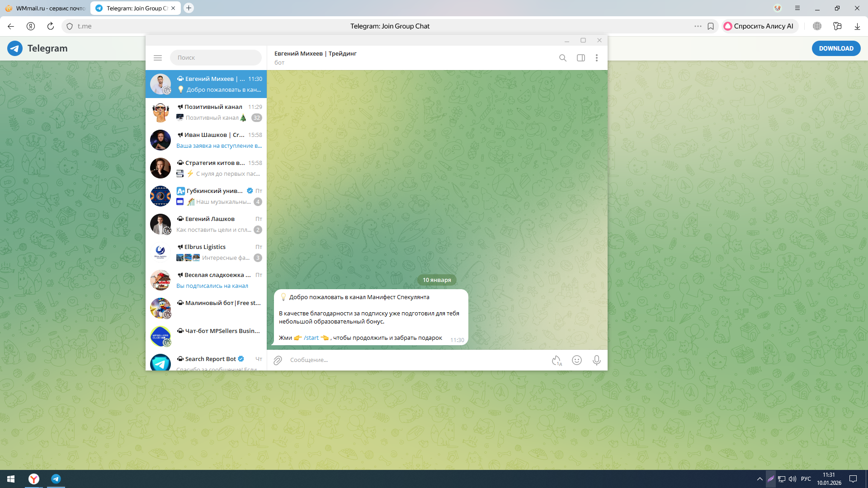The height and width of the screenshot is (488, 868).
Task: Open the emoji picker smiley icon
Action: click(x=577, y=360)
